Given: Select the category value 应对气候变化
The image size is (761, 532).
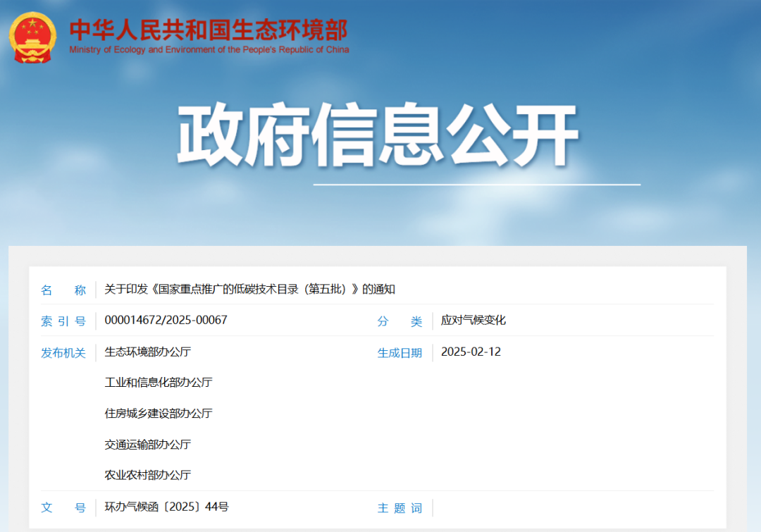Looking at the screenshot, I should tap(474, 321).
